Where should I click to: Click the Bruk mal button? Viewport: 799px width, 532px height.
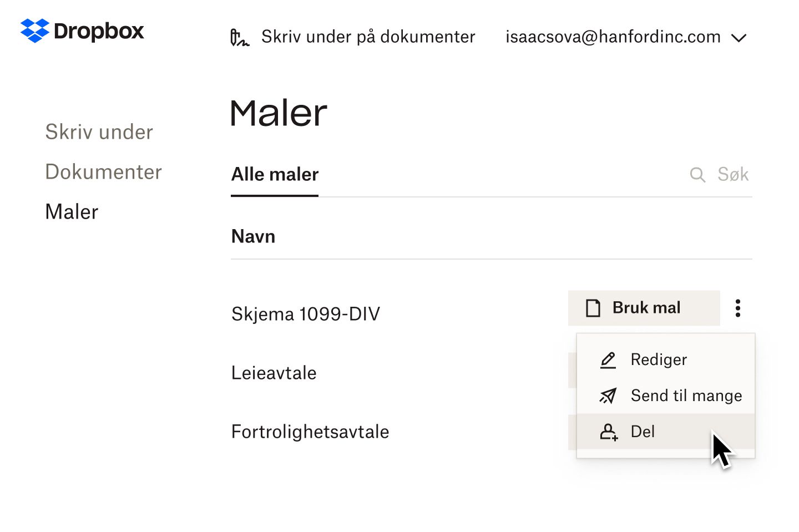coord(644,307)
